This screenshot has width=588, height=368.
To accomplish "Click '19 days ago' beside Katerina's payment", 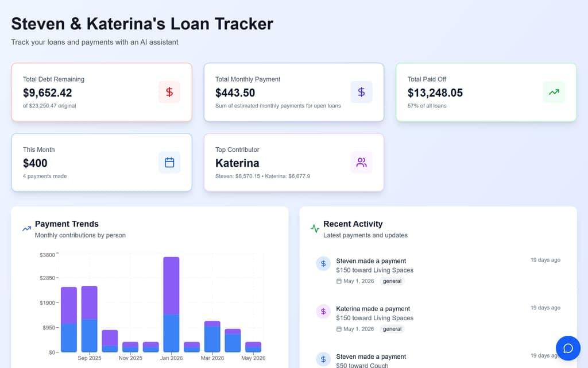I will tap(546, 308).
